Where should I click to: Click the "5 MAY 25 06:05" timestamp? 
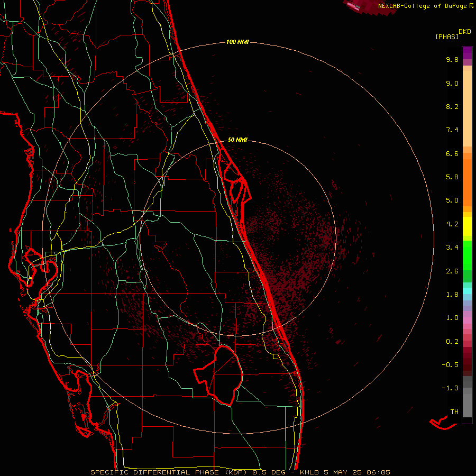coord(356,472)
